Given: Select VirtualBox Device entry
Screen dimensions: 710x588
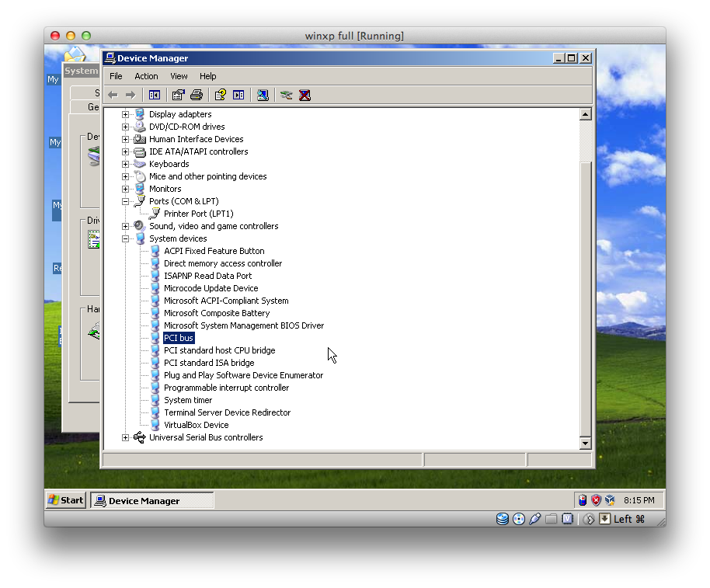Looking at the screenshot, I should (x=196, y=426).
